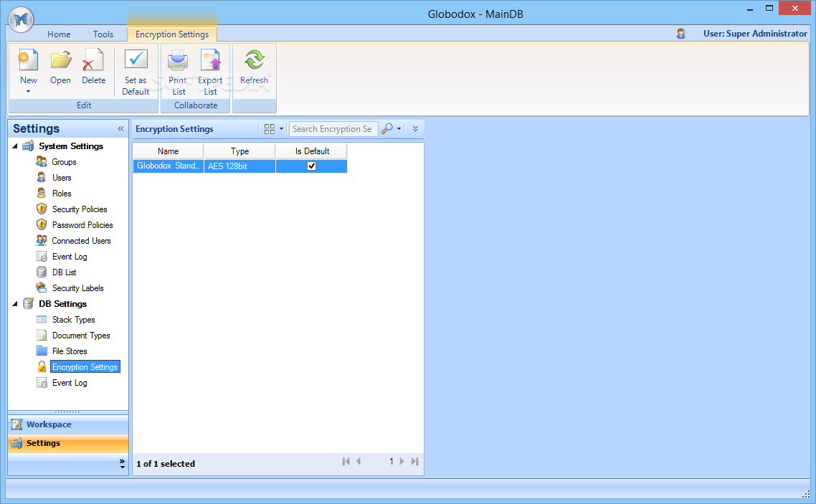Image resolution: width=816 pixels, height=504 pixels.
Task: Open Event Log under System Settings
Action: click(70, 257)
